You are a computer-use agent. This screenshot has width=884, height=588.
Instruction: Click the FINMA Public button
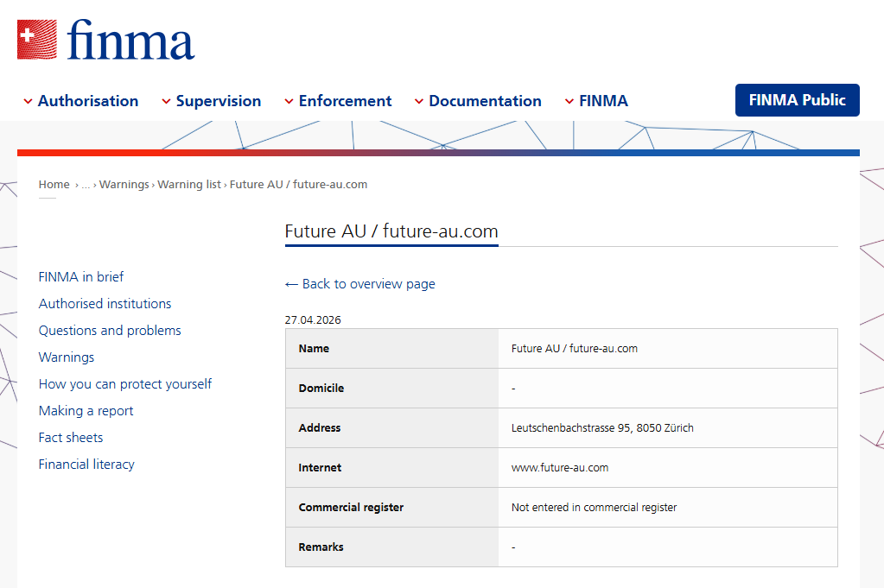[x=798, y=100]
